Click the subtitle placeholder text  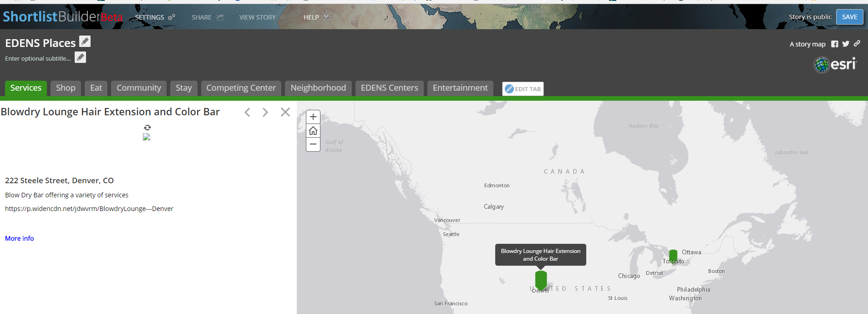tap(38, 58)
